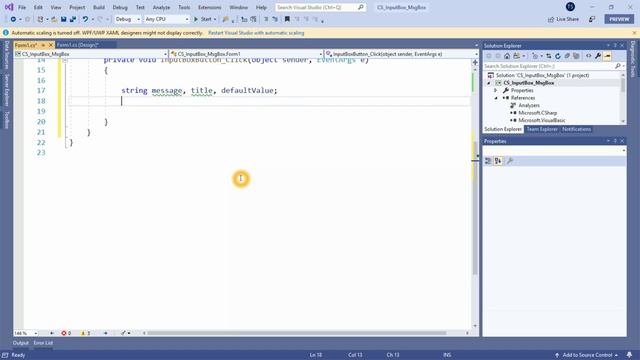Open the Error List tab
Image resolution: width=640 pixels, height=360 pixels.
click(43, 343)
